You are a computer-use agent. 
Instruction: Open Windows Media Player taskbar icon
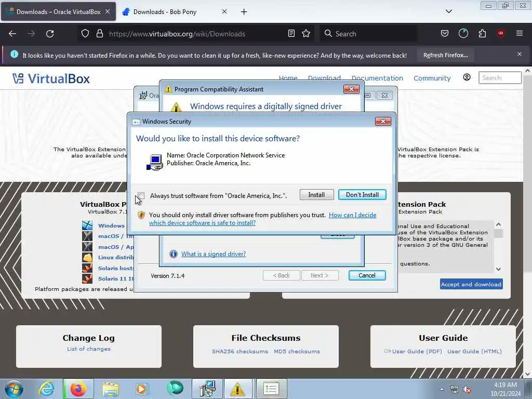pos(142,389)
